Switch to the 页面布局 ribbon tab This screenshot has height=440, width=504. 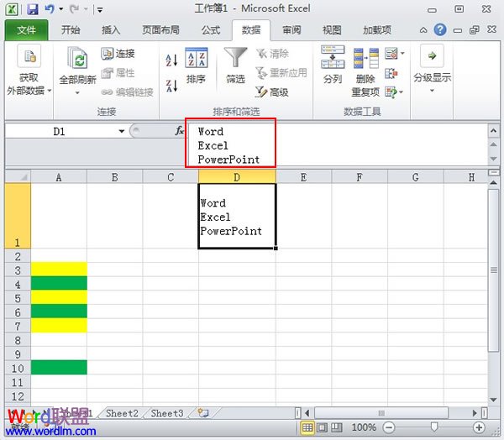160,30
